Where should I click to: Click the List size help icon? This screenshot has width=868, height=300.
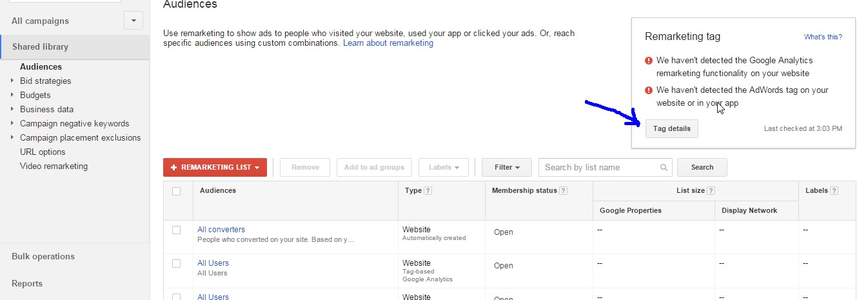coord(711,191)
